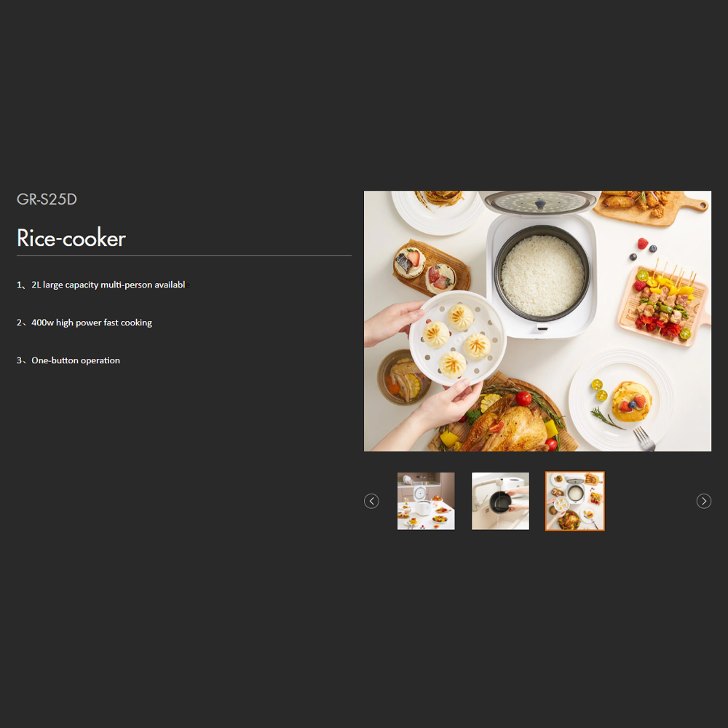Screen dimensions: 728x728
Task: Click the Rice-cooker product title
Action: (x=71, y=238)
